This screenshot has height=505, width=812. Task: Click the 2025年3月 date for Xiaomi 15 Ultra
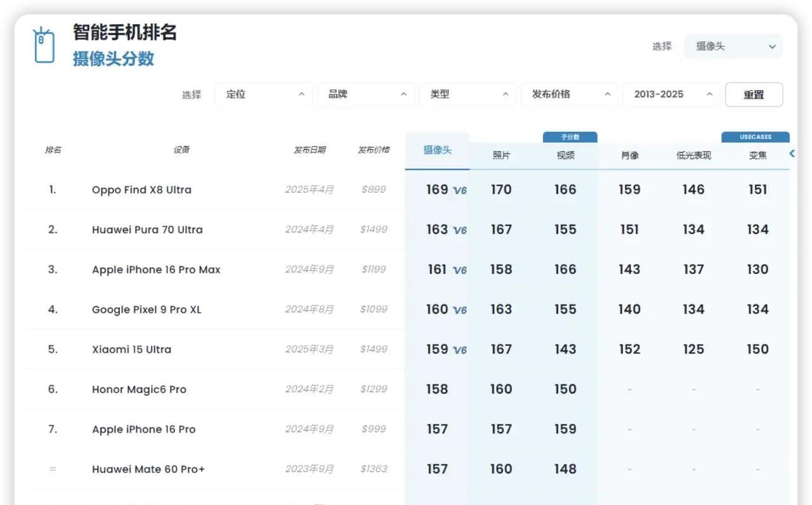point(310,350)
